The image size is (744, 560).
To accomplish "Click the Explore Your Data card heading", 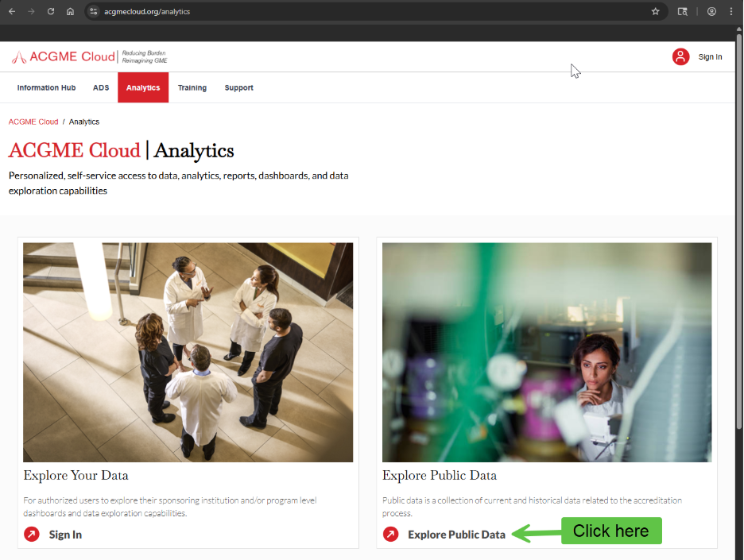I will (76, 475).
